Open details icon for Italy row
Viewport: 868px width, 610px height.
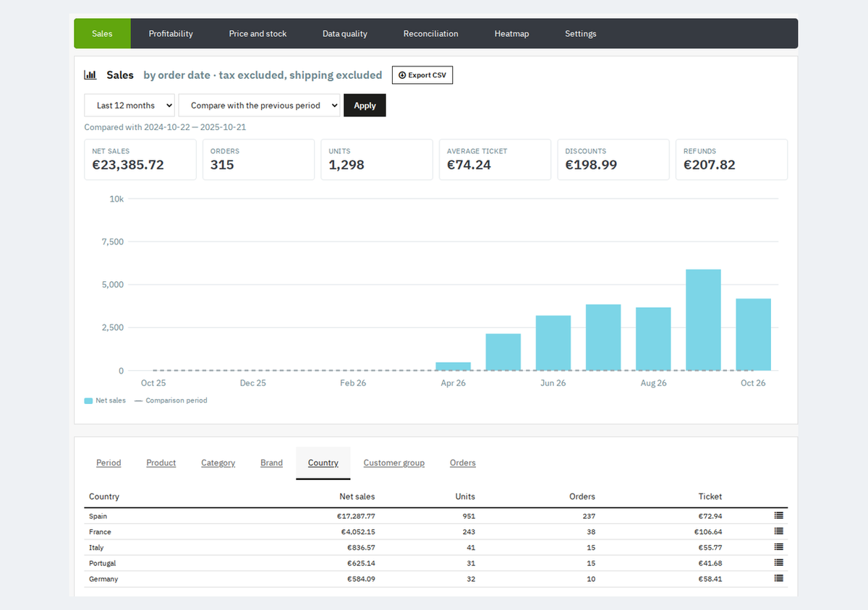[x=779, y=547]
